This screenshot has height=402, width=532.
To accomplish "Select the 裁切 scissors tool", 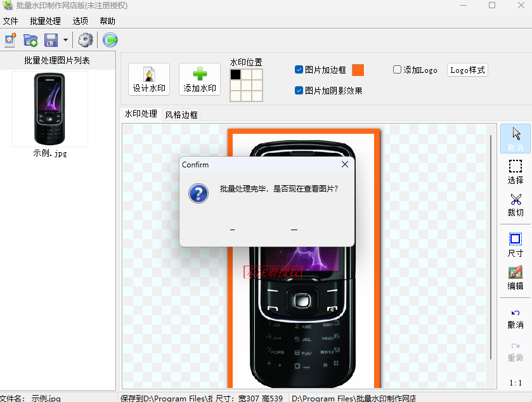I will click(x=516, y=205).
